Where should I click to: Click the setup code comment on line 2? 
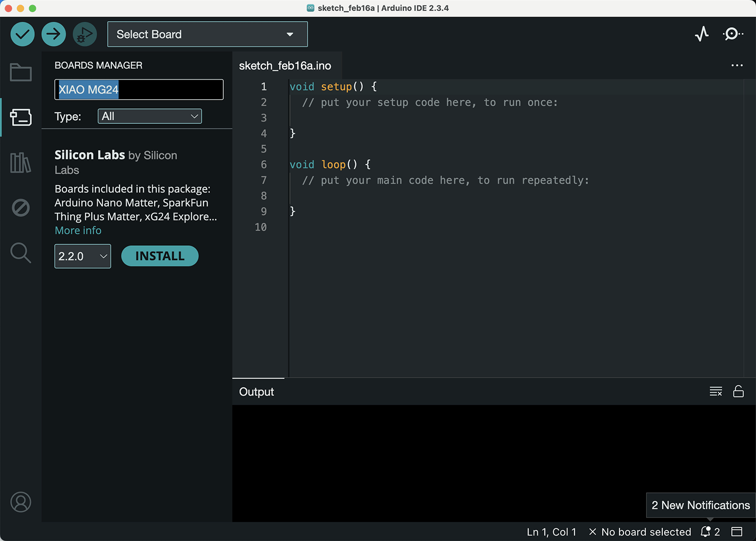pyautogui.click(x=430, y=102)
